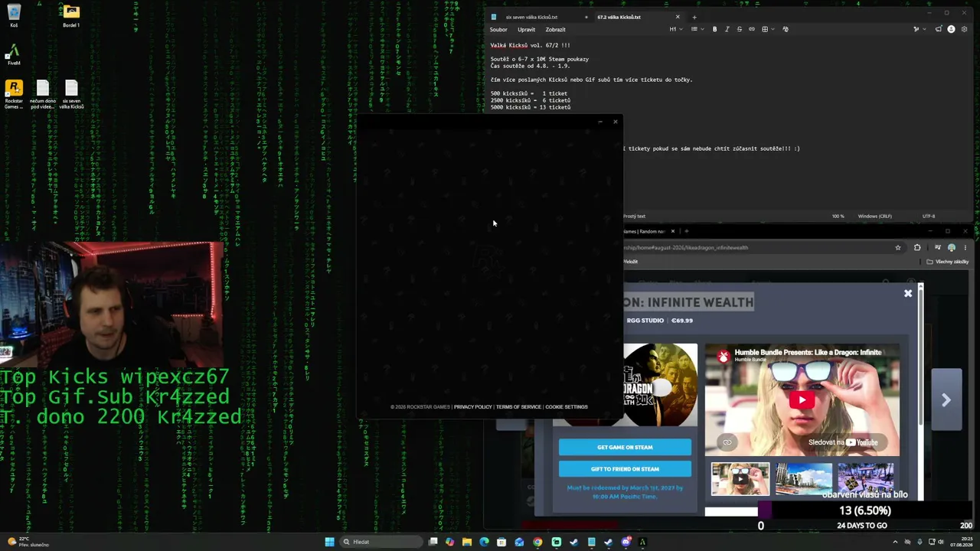Open the PRIVACY POLICY link in Rockstar launcher

point(472,407)
